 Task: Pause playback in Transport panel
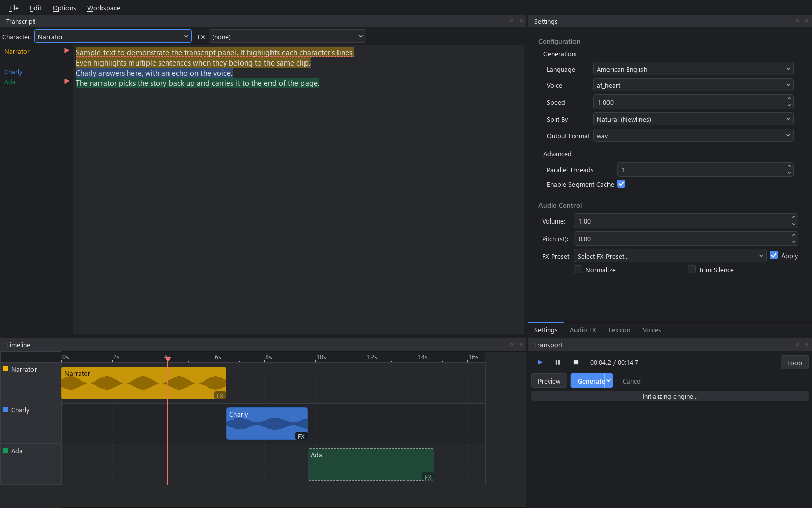(x=558, y=362)
